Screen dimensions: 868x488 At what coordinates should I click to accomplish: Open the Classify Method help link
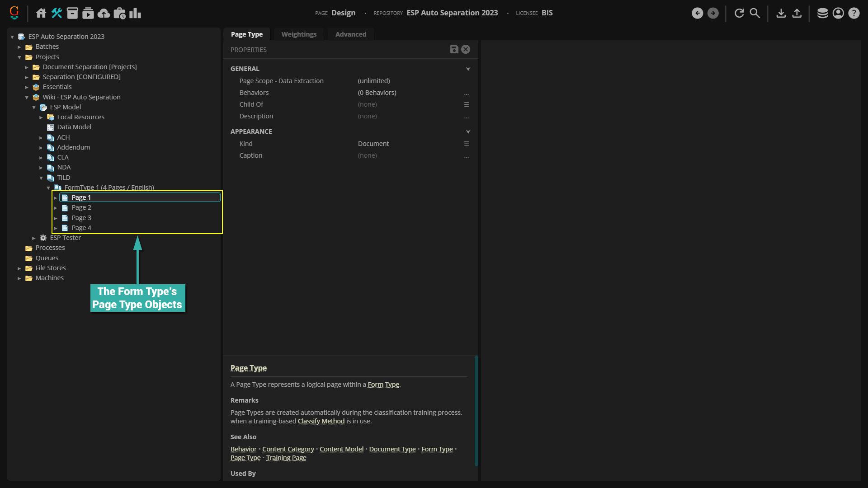pos(321,421)
